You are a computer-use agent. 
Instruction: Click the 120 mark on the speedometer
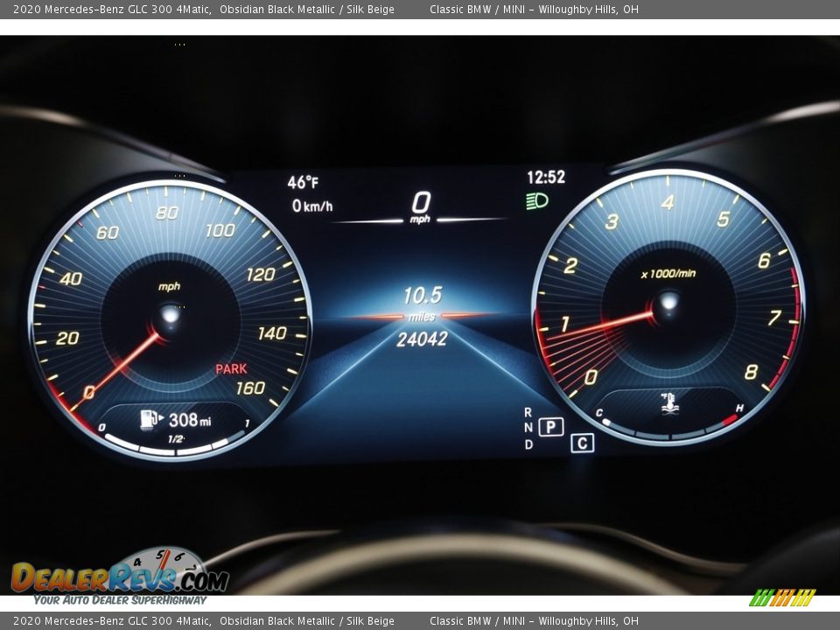pos(261,275)
